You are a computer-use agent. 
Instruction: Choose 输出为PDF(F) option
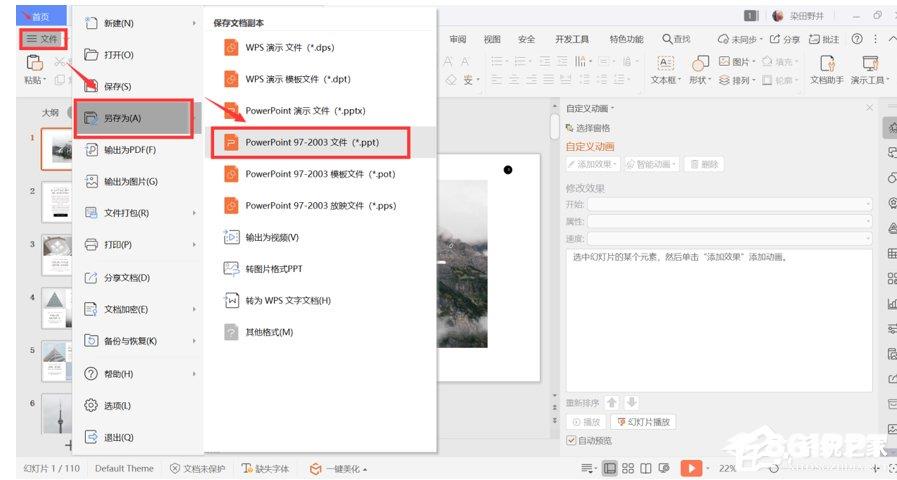[138, 150]
